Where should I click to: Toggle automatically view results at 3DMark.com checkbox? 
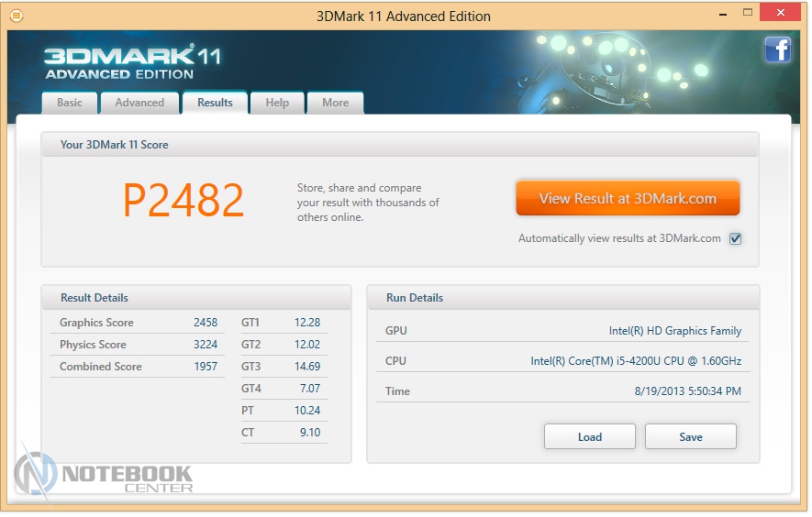(x=735, y=239)
